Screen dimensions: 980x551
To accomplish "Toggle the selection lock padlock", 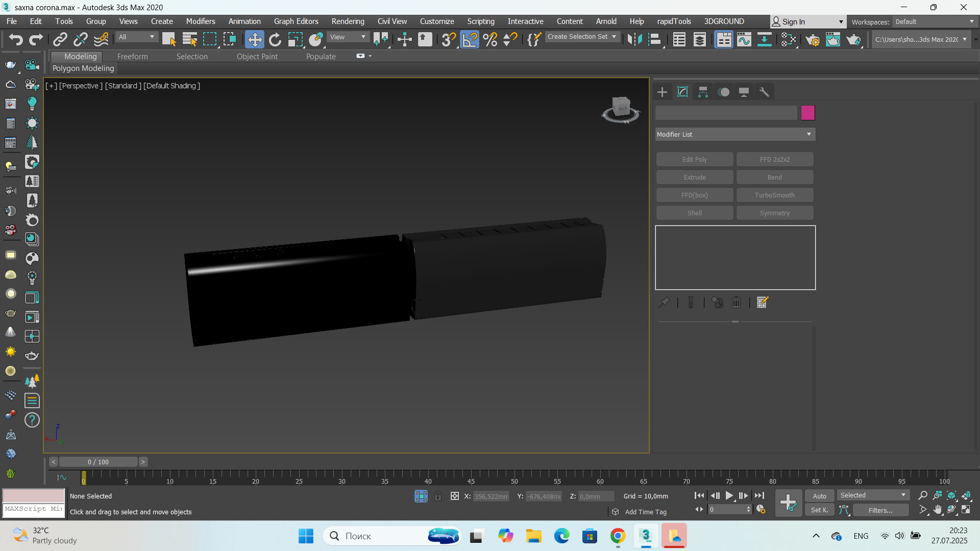I will point(438,496).
